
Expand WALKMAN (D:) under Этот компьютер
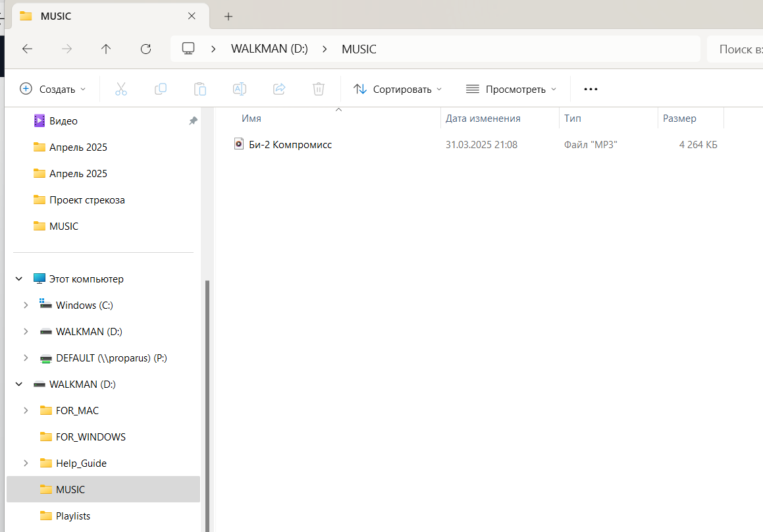click(26, 331)
